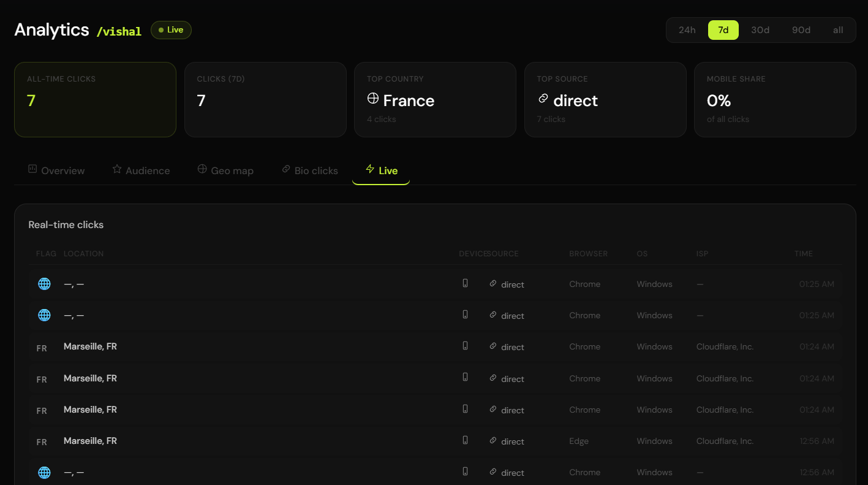
Task: Click the green dot in Live badge
Action: tap(161, 30)
